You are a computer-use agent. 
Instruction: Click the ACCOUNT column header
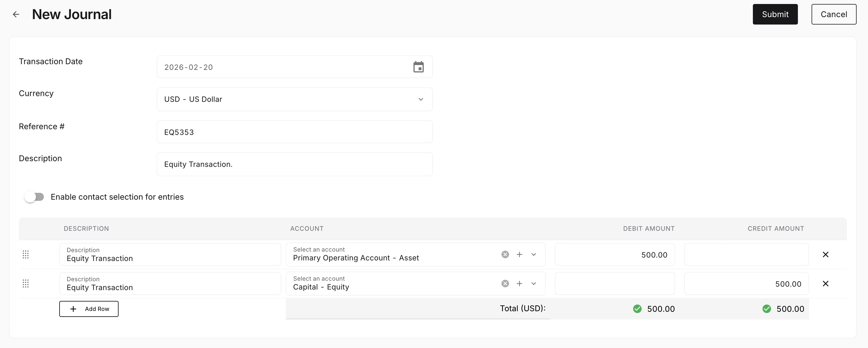pyautogui.click(x=307, y=228)
